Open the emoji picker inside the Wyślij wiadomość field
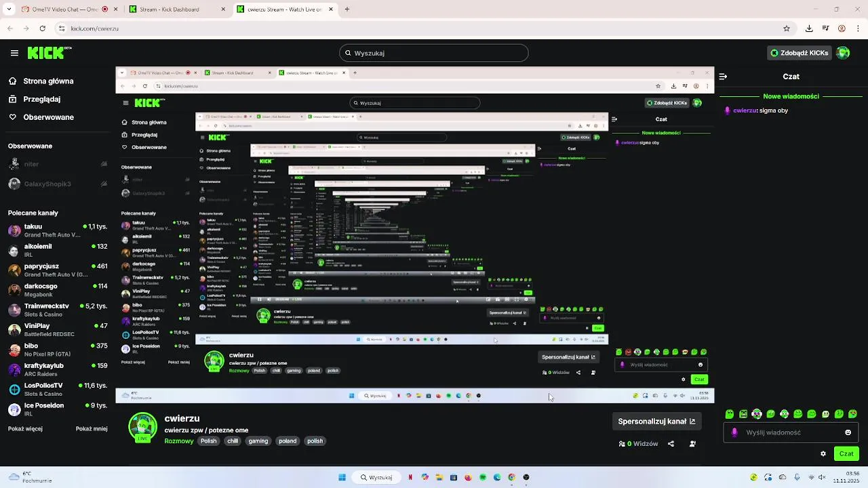The height and width of the screenshot is (488, 868). [848, 432]
